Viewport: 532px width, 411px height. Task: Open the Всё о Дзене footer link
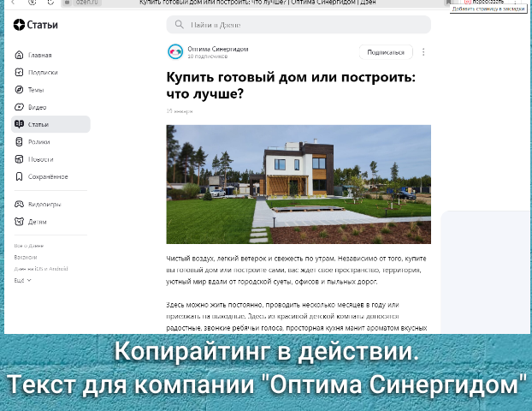29,246
